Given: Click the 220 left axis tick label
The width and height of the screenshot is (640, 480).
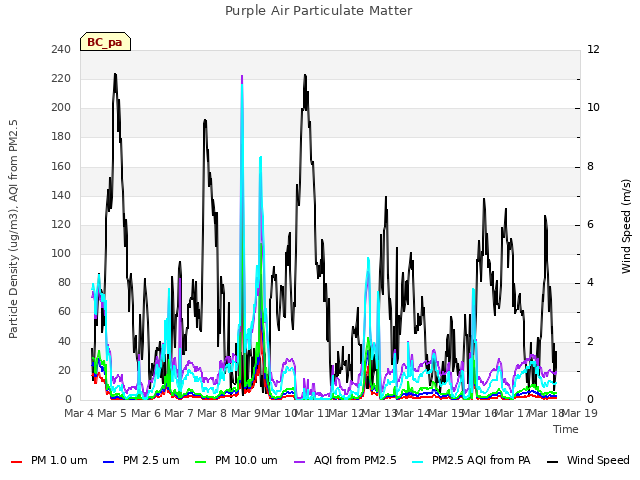Looking at the screenshot, I should pyautogui.click(x=61, y=78).
